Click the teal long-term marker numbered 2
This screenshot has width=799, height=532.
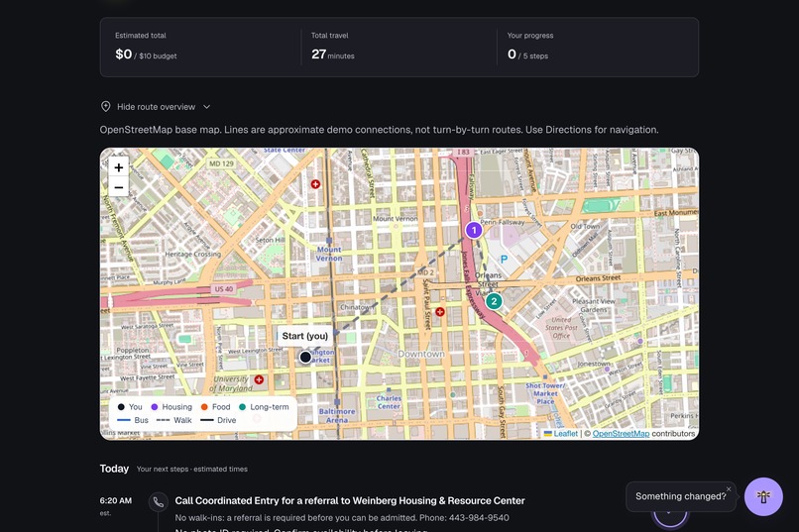coord(494,301)
